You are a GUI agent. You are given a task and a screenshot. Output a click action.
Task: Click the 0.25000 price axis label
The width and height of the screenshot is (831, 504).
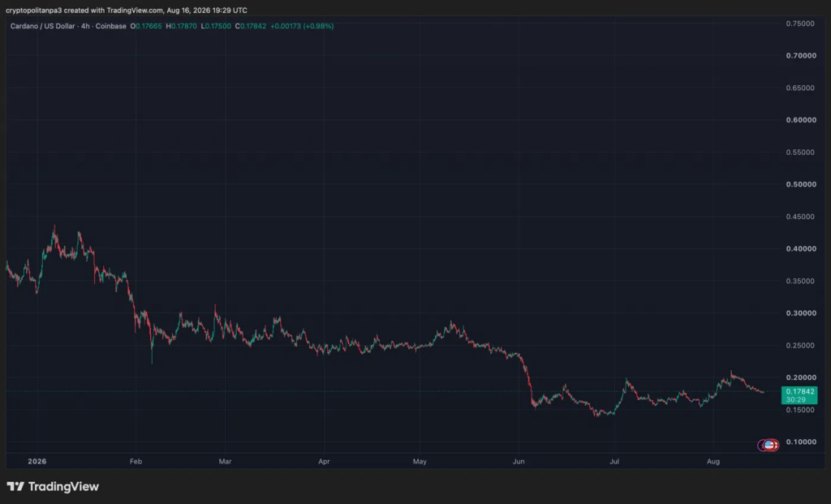(800, 345)
